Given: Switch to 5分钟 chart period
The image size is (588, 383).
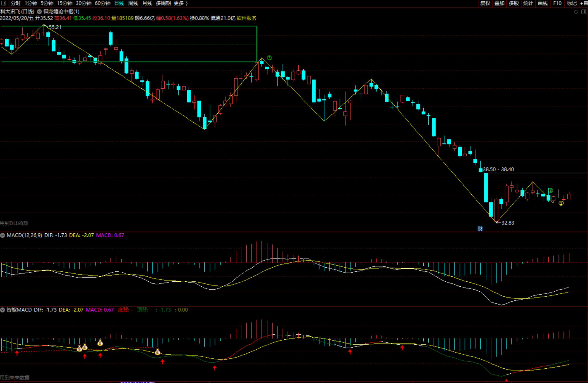Looking at the screenshot, I should 47,3.
